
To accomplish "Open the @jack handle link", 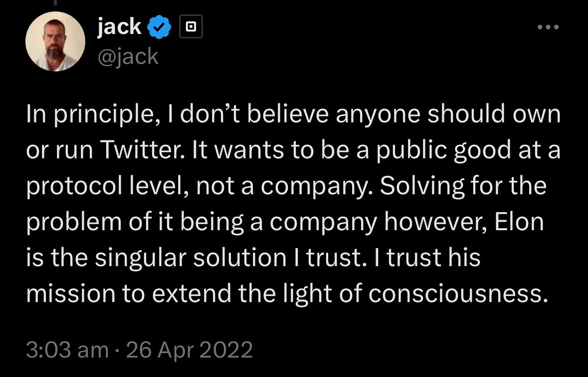I will pos(128,56).
